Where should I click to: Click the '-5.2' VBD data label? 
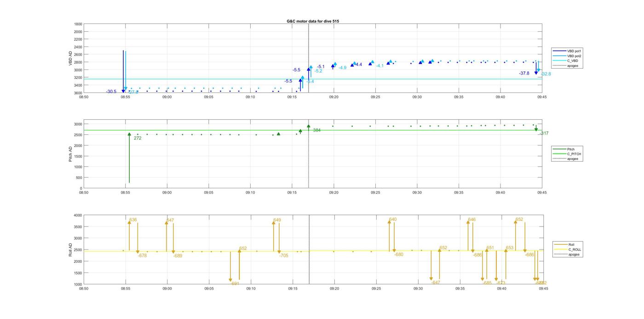pyautogui.click(x=318, y=71)
